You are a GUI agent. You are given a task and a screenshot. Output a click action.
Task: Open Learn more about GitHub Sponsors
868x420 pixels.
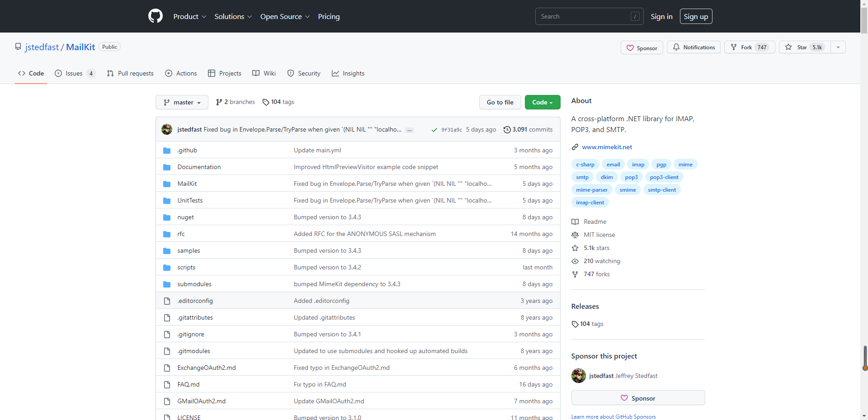click(613, 417)
